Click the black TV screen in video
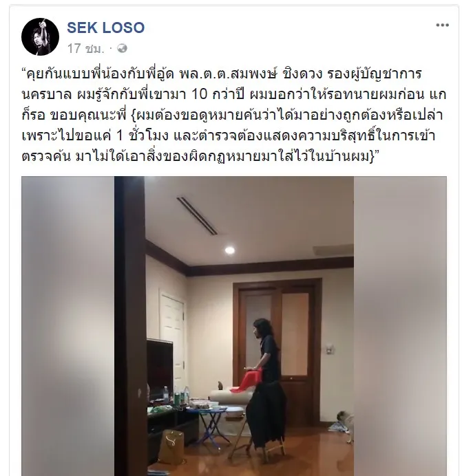This screenshot has width=462, height=476. point(160,365)
